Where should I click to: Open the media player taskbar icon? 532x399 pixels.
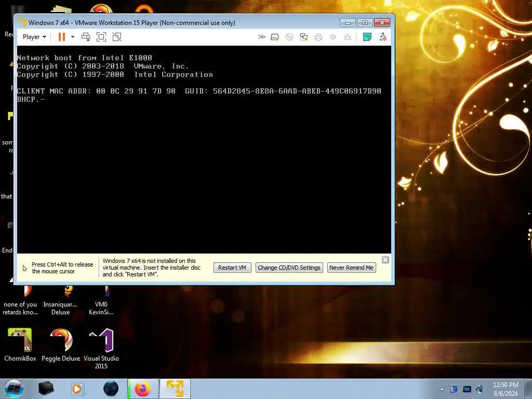77,389
